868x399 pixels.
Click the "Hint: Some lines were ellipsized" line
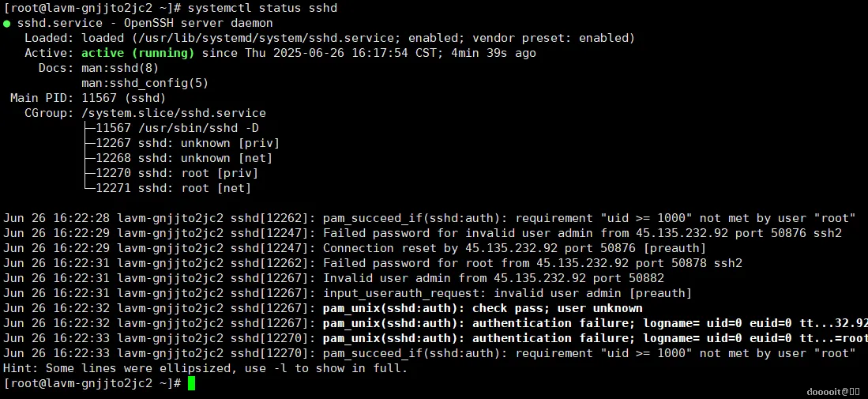[x=205, y=368]
